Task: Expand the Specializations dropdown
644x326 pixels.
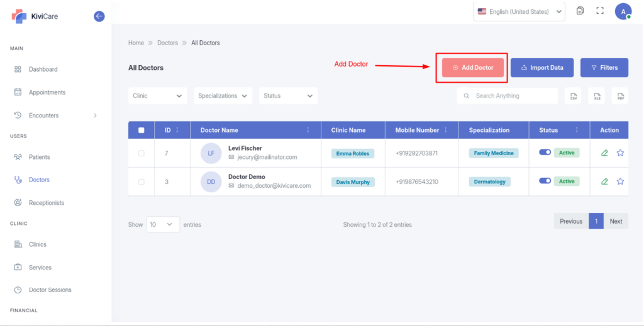Action: (223, 96)
